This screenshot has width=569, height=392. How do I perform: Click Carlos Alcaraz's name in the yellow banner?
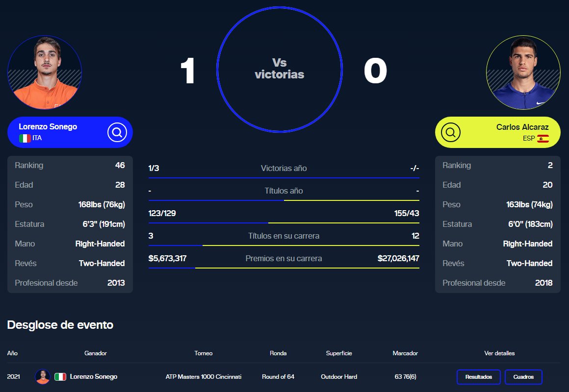click(522, 127)
